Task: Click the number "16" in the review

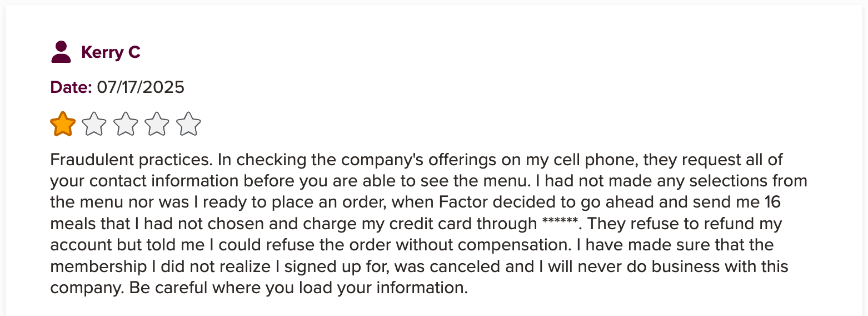Action: click(x=773, y=203)
